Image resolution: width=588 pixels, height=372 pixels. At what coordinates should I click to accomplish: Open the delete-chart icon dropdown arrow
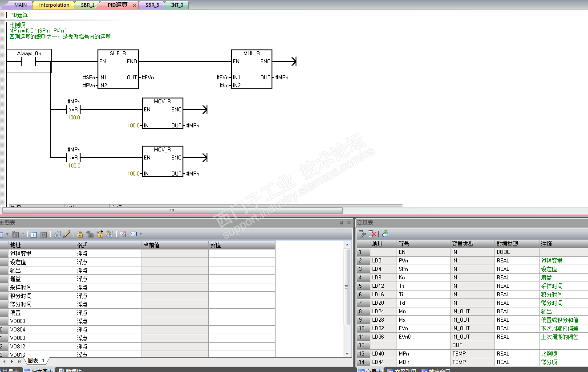tap(23, 234)
